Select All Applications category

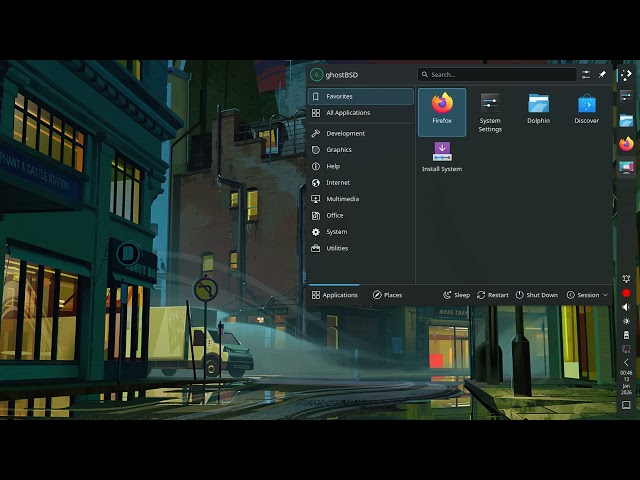pos(360,113)
